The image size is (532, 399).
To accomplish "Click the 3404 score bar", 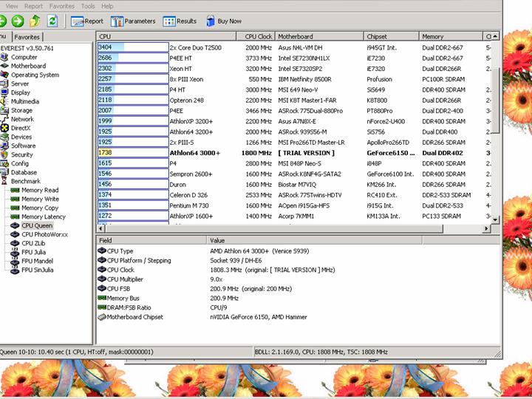I will (133, 47).
